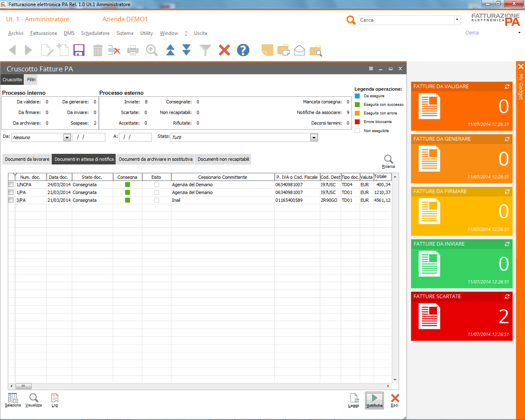Click the blue Da eseguire legend swatch
Image resolution: width=525 pixels, height=420 pixels.
[357, 96]
